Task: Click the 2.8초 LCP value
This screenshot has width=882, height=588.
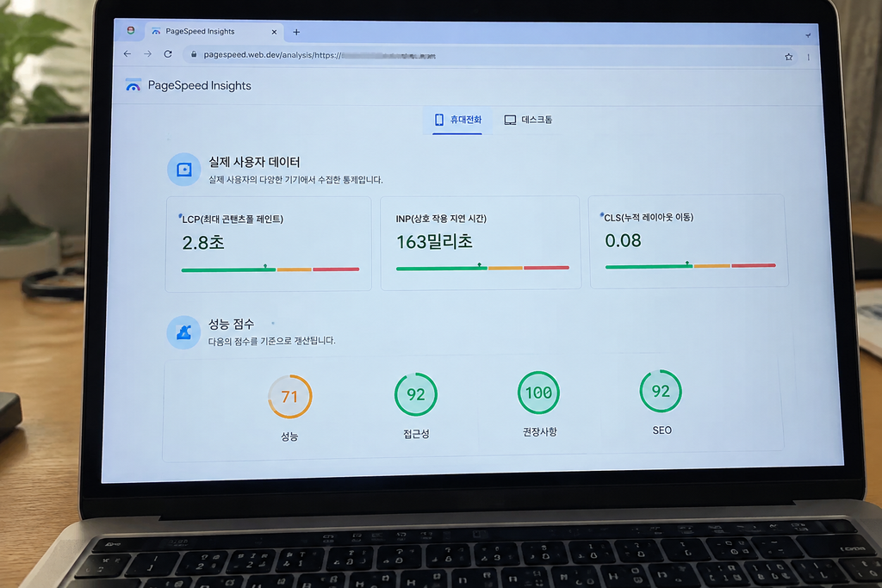Action: click(203, 243)
